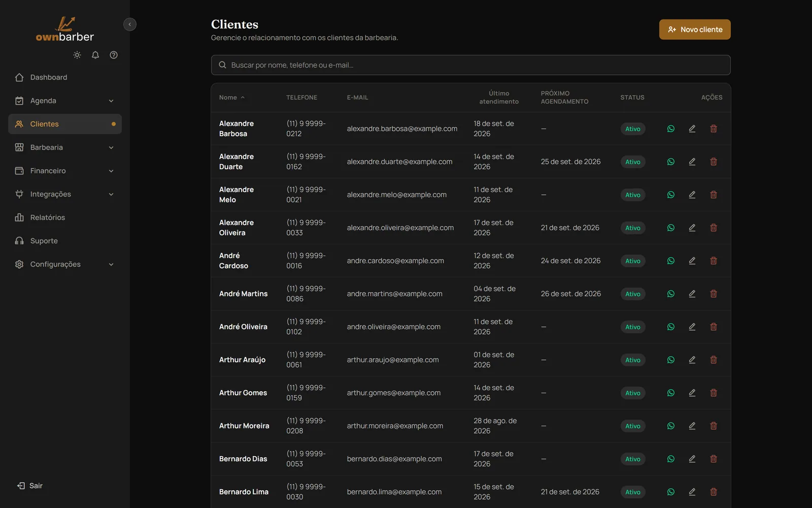Delete client Bernardo Lima
Screen dimensions: 812x508
point(714,492)
